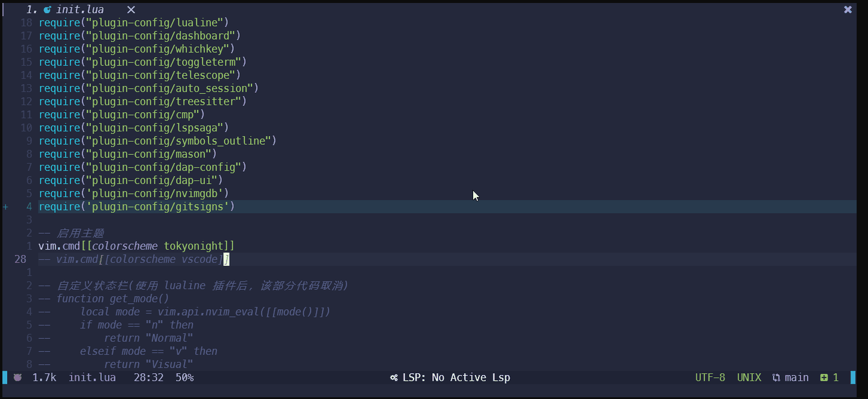
Task: Click the top-right bufferline close icon
Action: point(848,10)
